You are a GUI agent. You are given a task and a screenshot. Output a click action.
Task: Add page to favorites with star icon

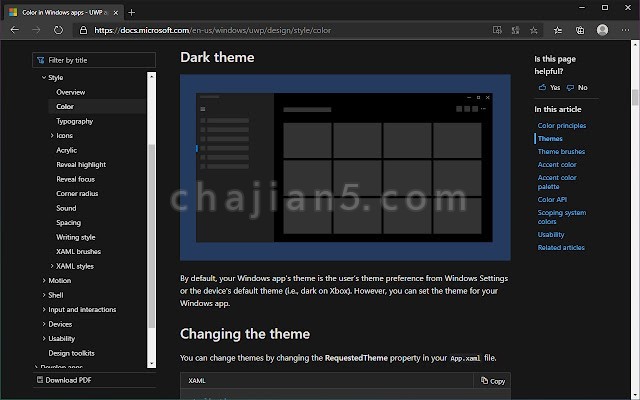point(533,30)
